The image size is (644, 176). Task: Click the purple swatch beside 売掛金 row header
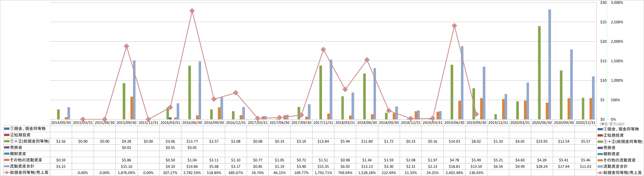7,147
